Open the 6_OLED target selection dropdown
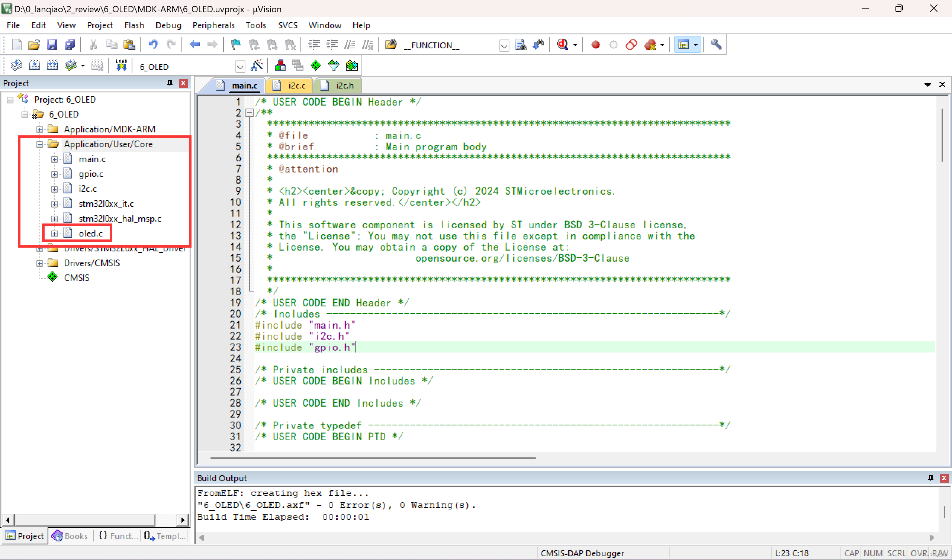Viewport: 952px width, 560px height. pos(240,67)
